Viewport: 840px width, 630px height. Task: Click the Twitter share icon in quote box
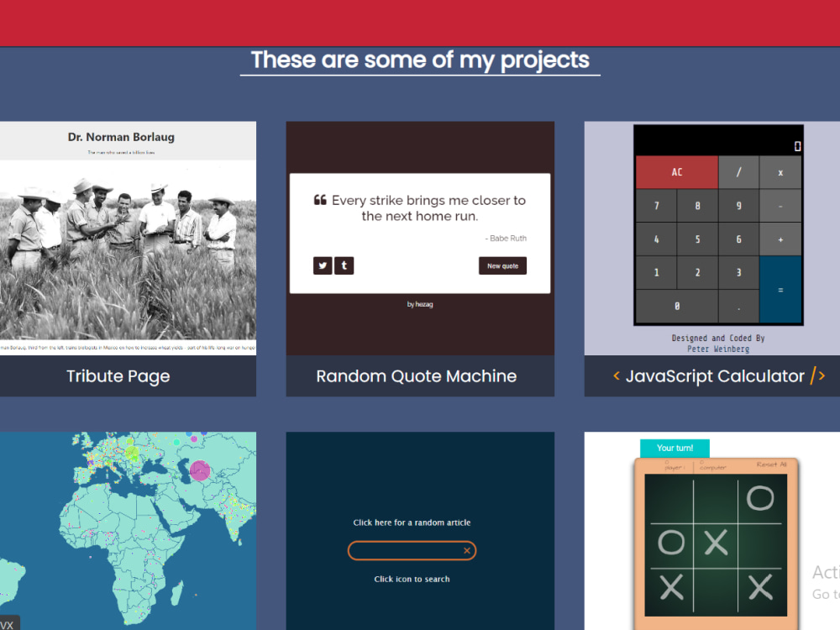click(323, 265)
